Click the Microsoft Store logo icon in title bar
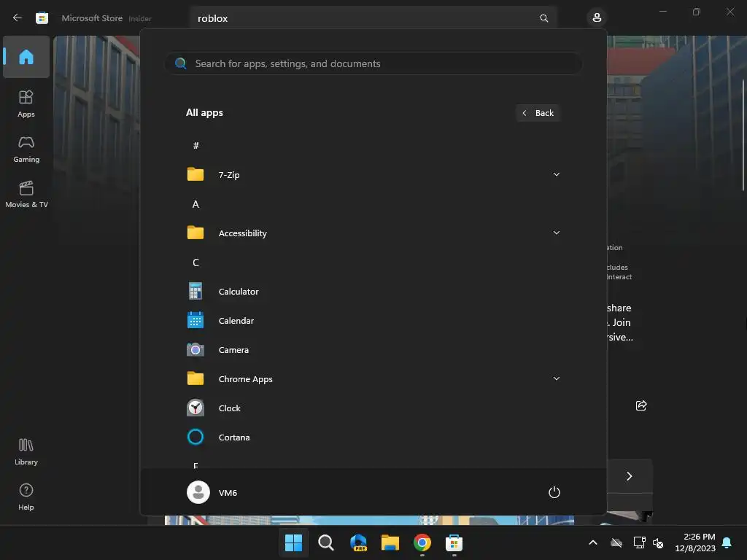Viewport: 747px width, 560px height. click(x=42, y=18)
